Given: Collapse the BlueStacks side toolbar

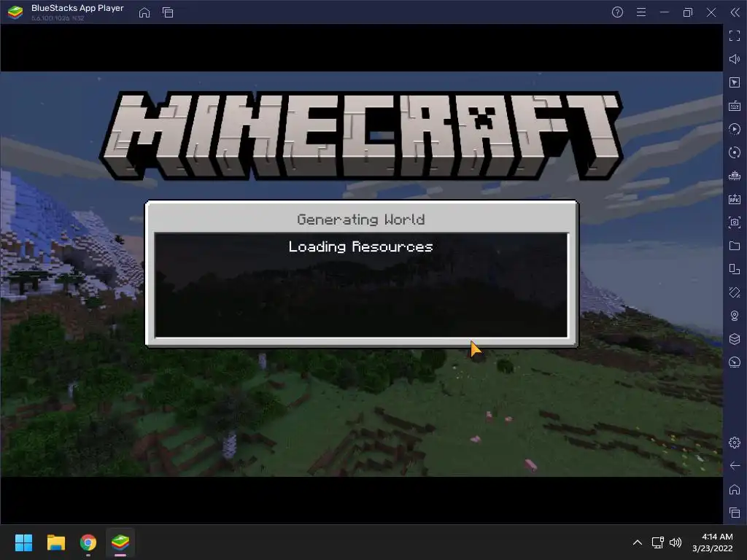Looking at the screenshot, I should coord(735,12).
